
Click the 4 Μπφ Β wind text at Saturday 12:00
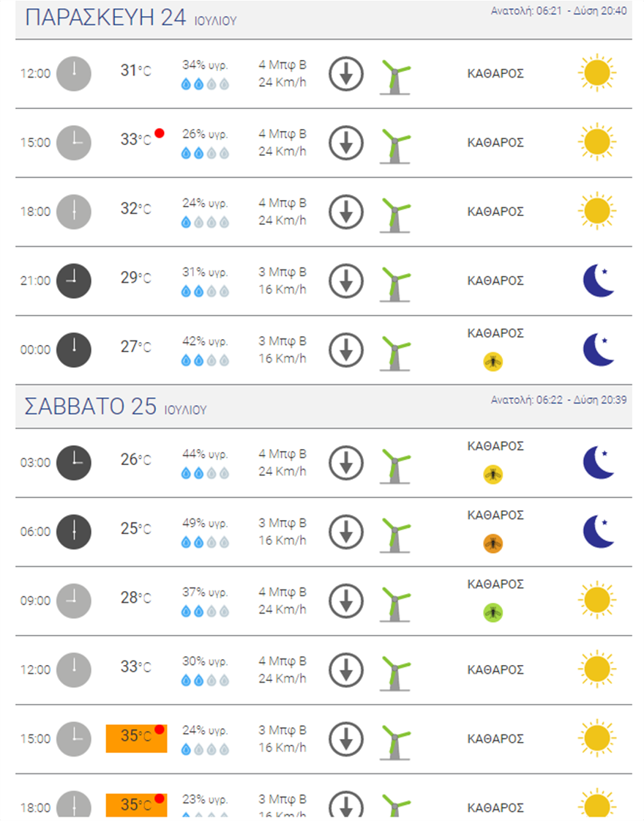point(282,661)
